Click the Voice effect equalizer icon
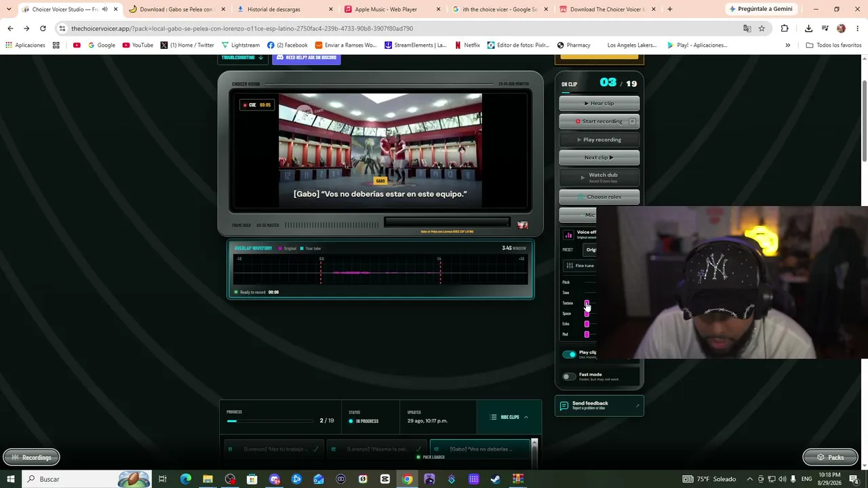The width and height of the screenshot is (868, 488). (x=568, y=235)
